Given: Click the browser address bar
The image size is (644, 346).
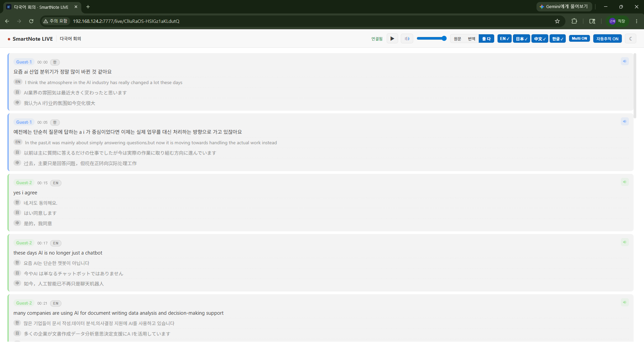Looking at the screenshot, I should click(302, 21).
